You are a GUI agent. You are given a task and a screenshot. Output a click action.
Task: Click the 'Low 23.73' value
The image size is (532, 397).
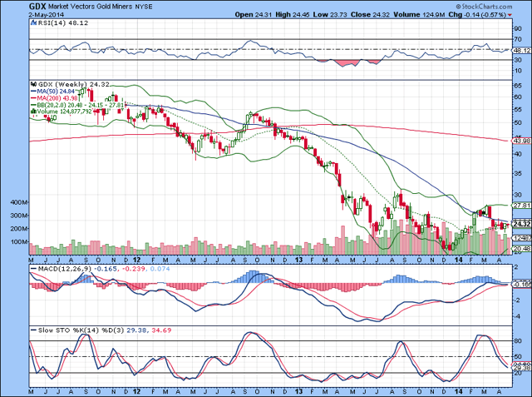330,15
